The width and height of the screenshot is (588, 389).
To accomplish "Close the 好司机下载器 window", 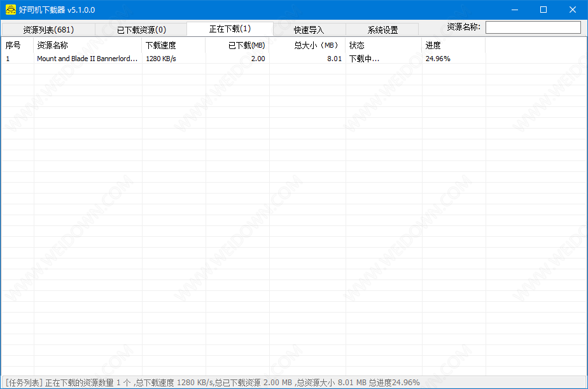I will (x=572, y=10).
